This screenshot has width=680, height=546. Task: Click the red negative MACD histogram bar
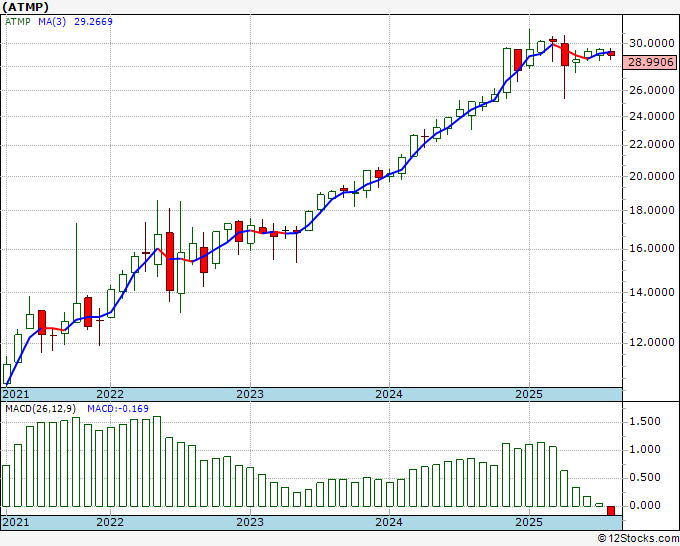point(611,510)
